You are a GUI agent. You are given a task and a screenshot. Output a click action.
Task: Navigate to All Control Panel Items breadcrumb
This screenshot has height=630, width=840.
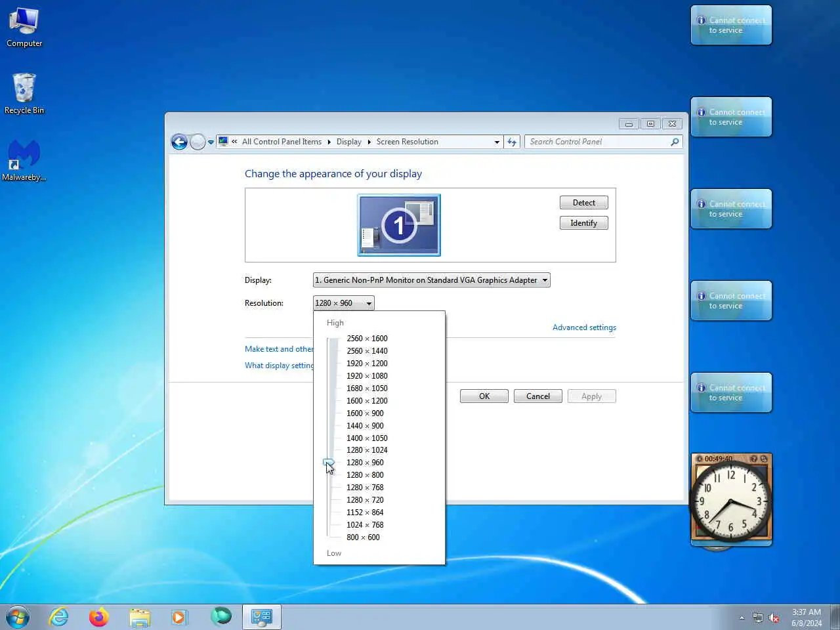pos(282,142)
